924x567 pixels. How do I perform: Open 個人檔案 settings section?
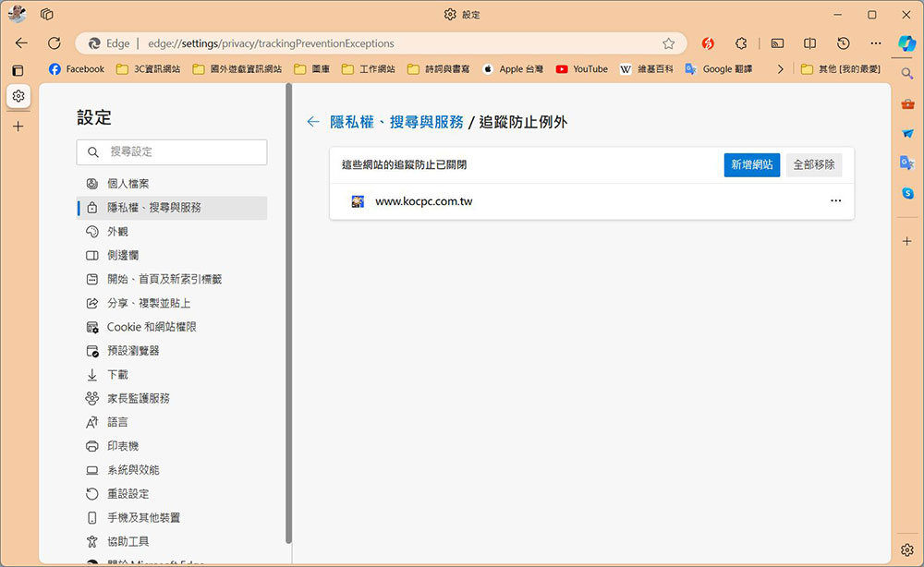[x=172, y=184]
